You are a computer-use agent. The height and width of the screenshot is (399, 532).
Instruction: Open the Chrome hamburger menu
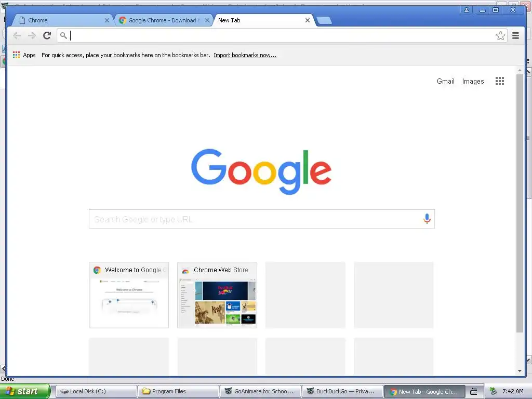click(x=515, y=36)
